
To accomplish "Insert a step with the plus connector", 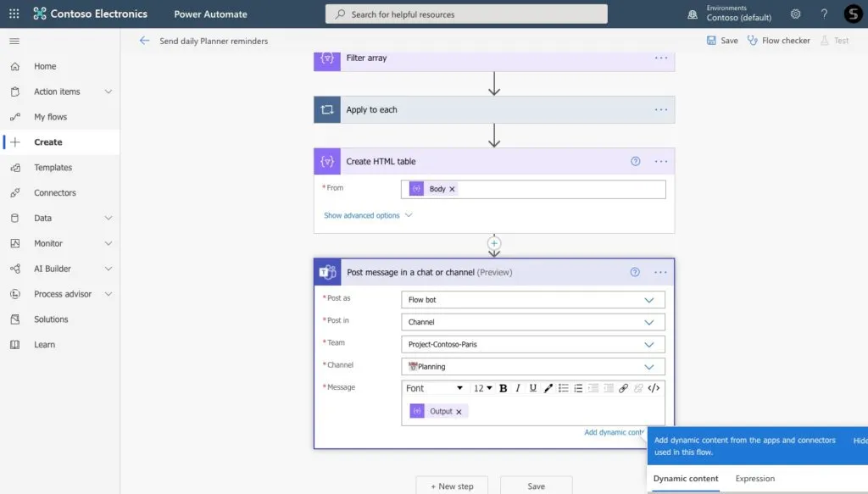I will pos(494,243).
